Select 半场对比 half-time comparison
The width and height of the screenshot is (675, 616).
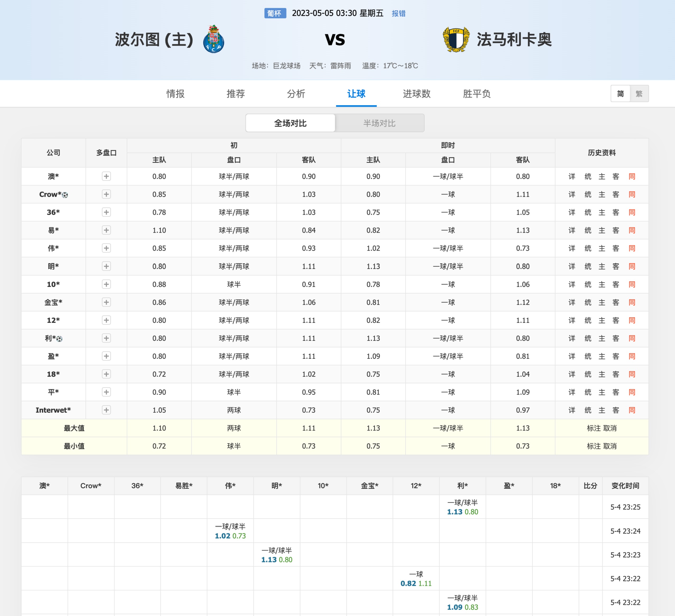(x=379, y=123)
